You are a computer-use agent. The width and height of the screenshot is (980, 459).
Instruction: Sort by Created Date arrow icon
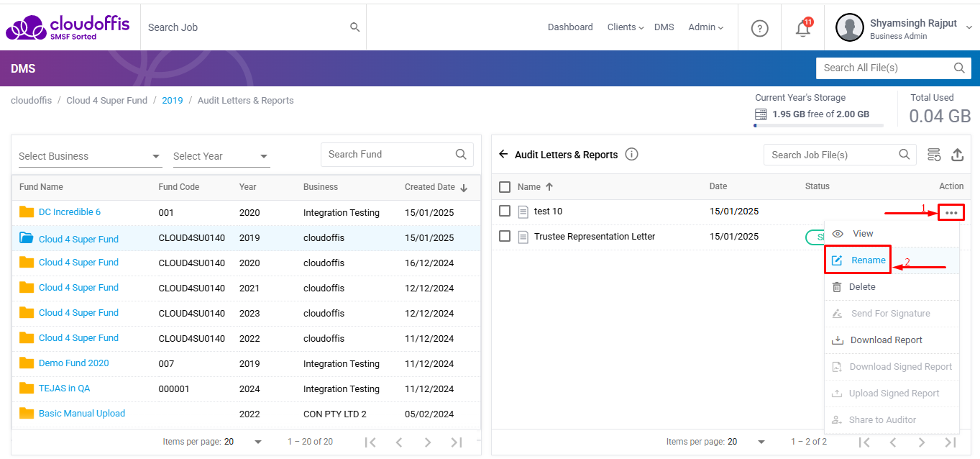464,188
